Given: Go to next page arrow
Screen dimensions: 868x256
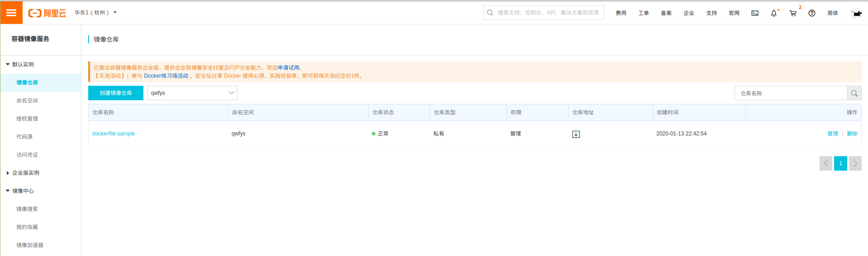Looking at the screenshot, I should 855,163.
